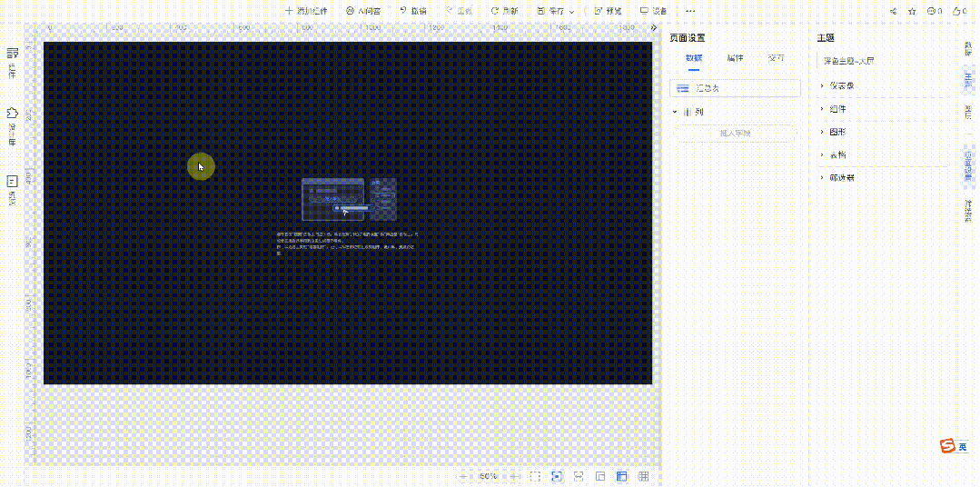The width and height of the screenshot is (980, 487).
Task: Switch to 交互 tab in 页面设置
Action: tap(777, 58)
